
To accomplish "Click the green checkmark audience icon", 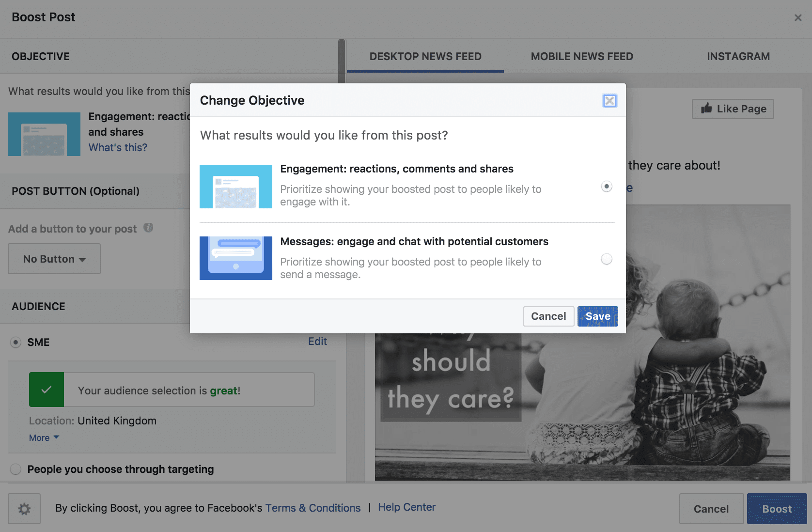I will pyautogui.click(x=47, y=390).
